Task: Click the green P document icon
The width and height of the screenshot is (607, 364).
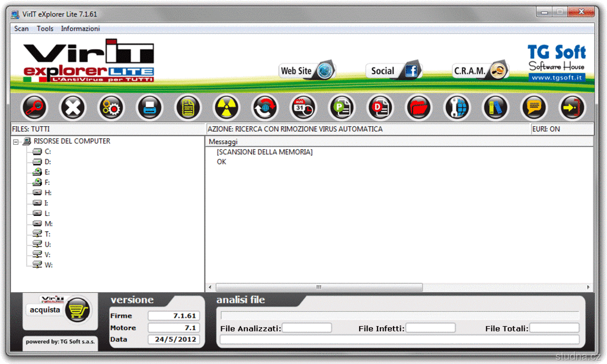Action: (342, 108)
